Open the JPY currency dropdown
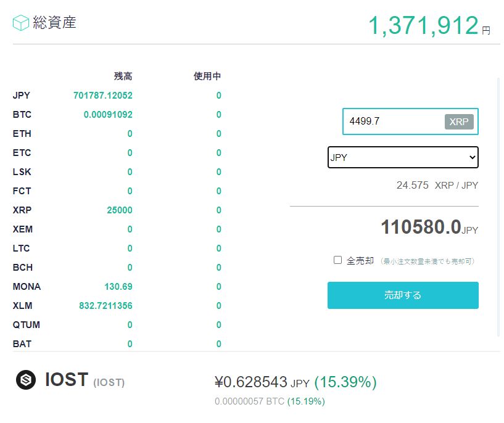Screen dimensions: 504x423 403,157
